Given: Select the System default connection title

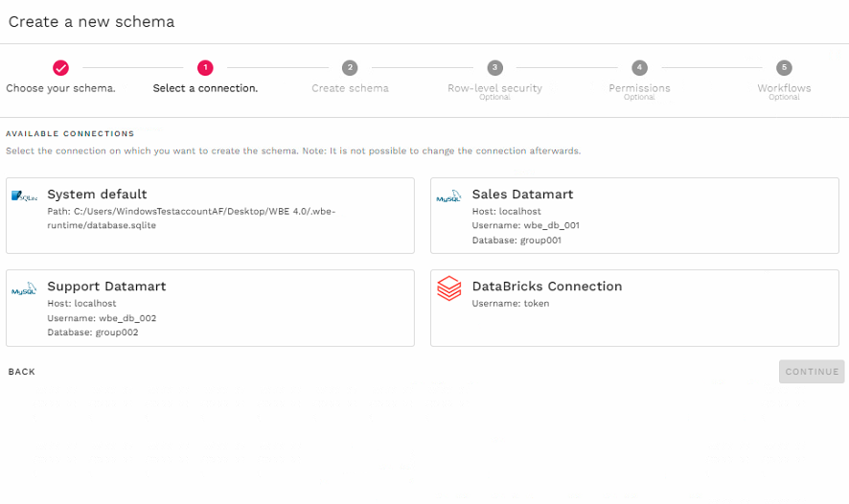Looking at the screenshot, I should click(97, 195).
